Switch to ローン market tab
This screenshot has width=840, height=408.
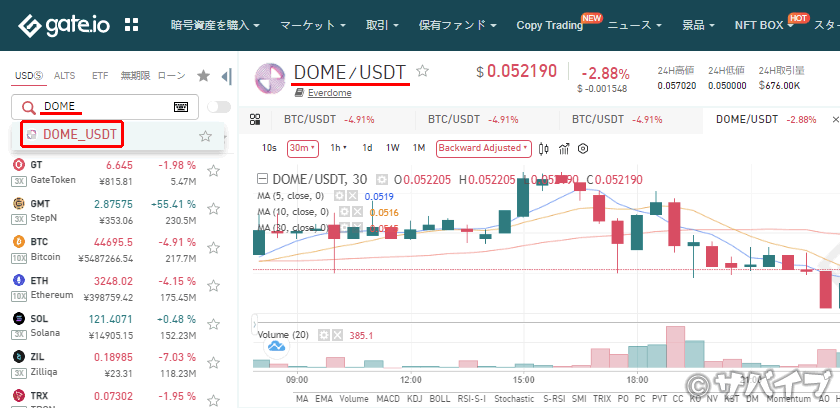click(171, 76)
